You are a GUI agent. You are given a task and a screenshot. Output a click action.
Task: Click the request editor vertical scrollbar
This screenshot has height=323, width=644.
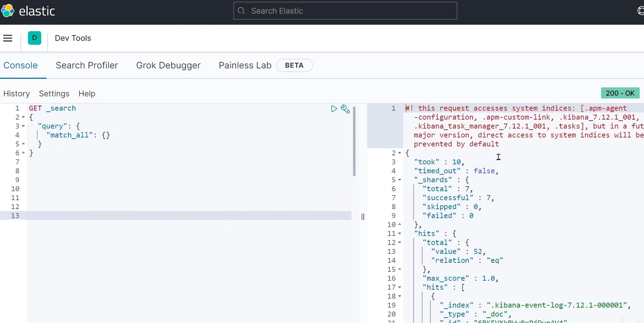(354, 141)
